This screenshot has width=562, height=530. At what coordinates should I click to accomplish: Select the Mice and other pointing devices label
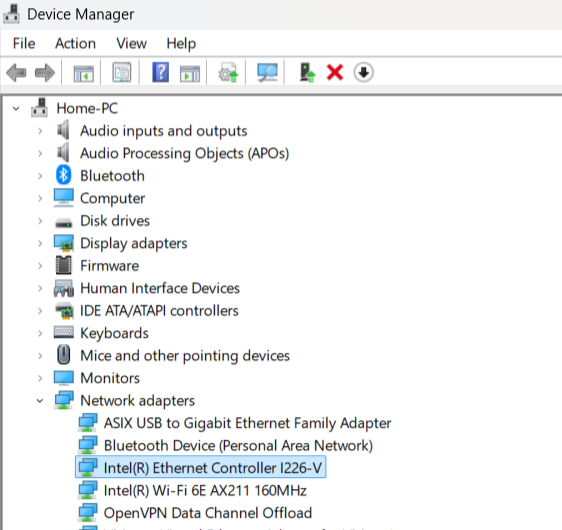[x=185, y=355]
